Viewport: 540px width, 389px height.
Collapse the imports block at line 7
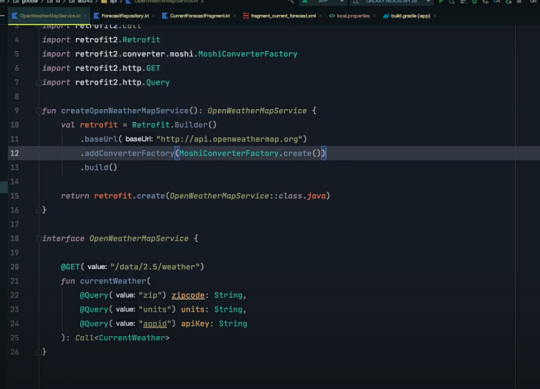point(39,82)
